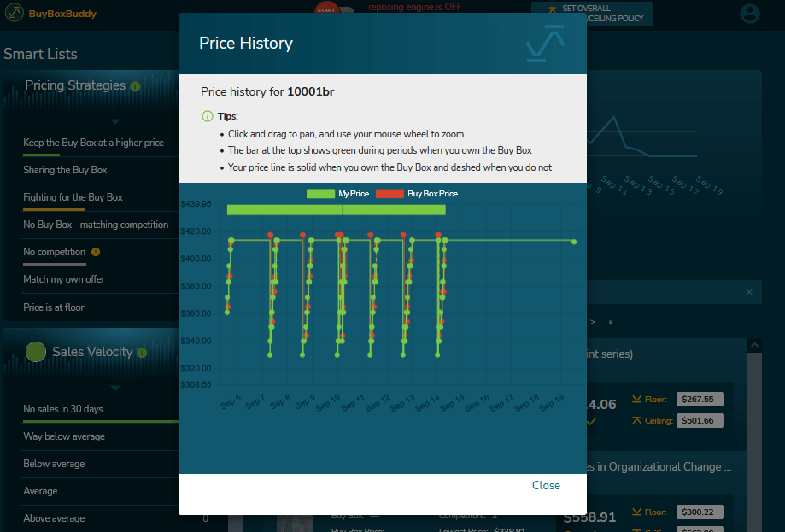Select Keep the Buy Box at a higher price

(x=94, y=143)
